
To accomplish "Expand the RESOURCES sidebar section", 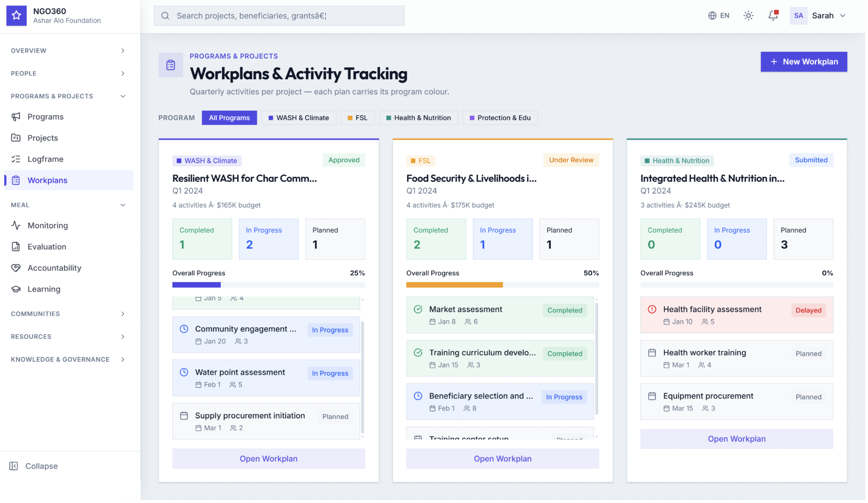I will tap(69, 337).
